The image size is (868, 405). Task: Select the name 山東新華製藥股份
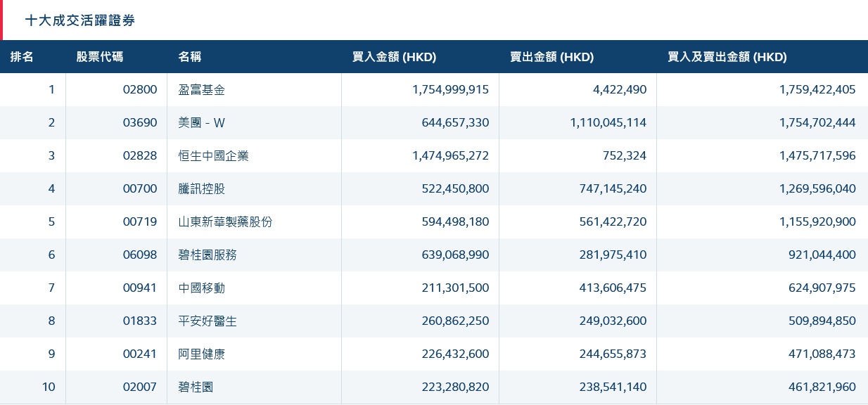coord(225,222)
